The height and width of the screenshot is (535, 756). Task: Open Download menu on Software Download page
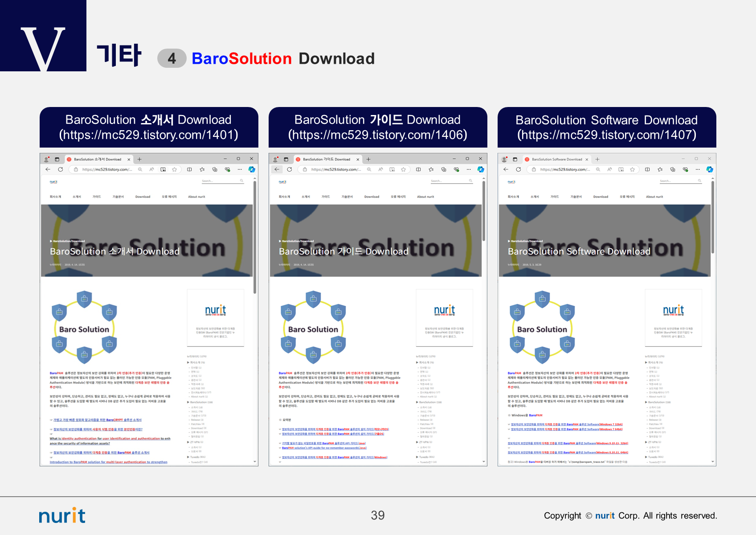click(x=601, y=197)
